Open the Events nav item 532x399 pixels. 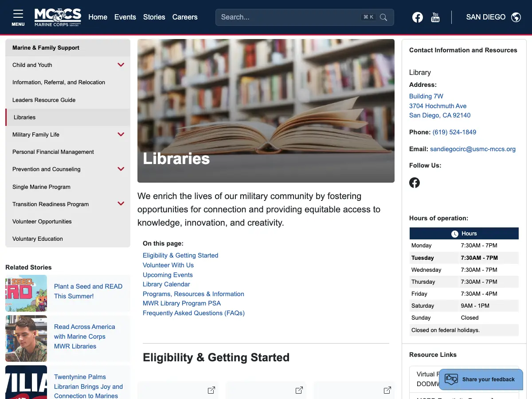[125, 17]
